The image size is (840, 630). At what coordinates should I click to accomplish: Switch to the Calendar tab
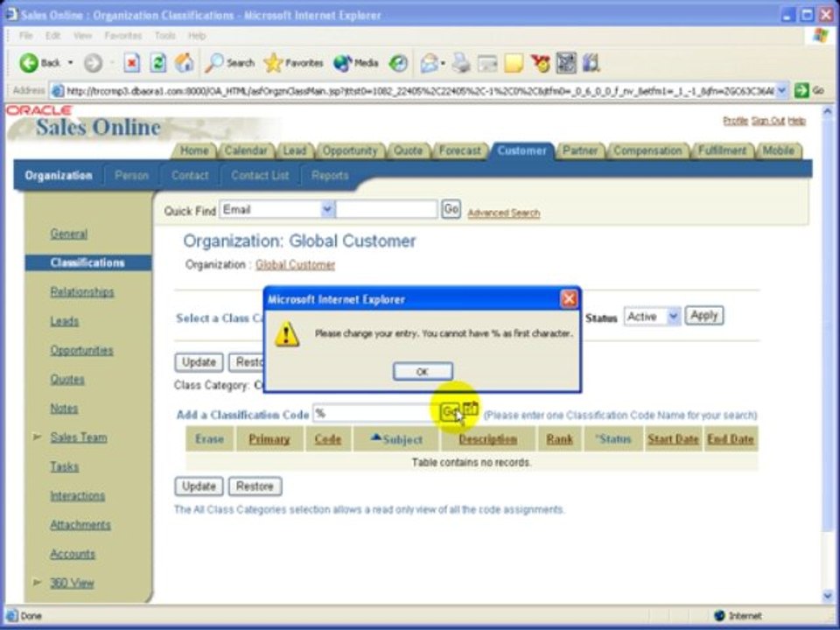246,151
